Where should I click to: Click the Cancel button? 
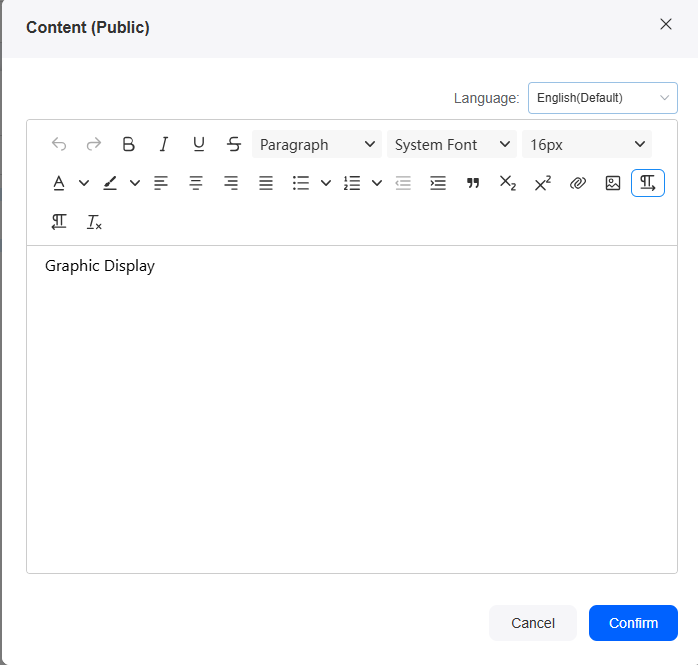tap(533, 623)
